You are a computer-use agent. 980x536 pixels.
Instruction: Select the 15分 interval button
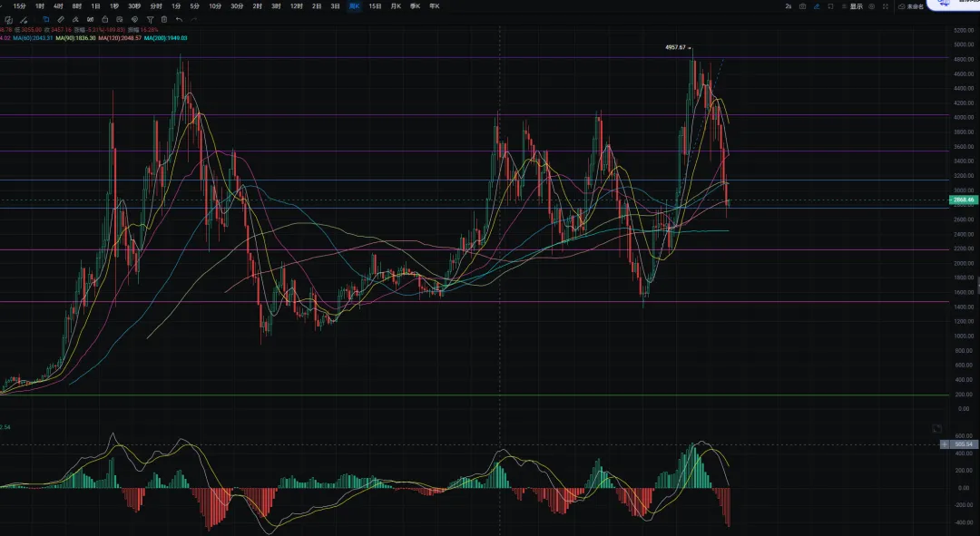click(x=20, y=6)
